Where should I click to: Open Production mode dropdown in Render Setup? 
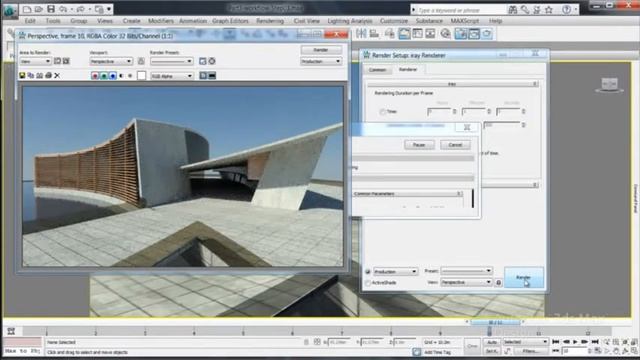tap(396, 271)
